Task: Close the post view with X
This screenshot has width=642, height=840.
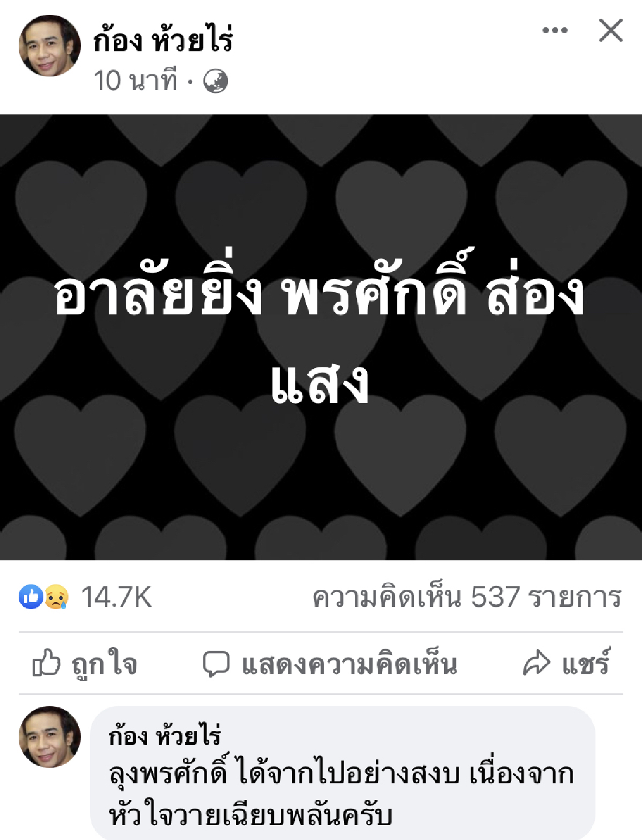Action: (x=610, y=30)
